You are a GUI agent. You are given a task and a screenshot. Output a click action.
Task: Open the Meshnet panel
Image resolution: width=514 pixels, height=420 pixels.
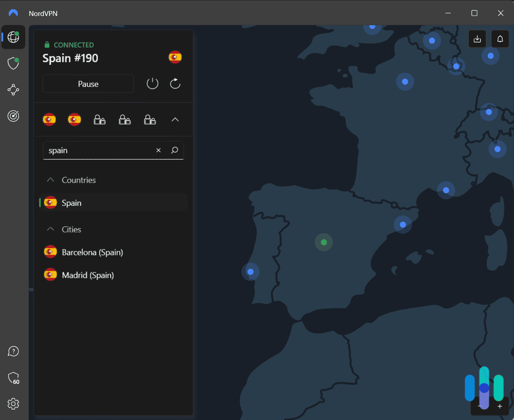click(13, 89)
